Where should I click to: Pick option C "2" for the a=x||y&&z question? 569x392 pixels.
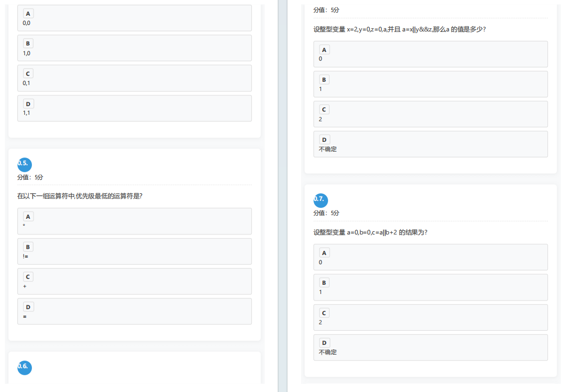click(x=430, y=114)
